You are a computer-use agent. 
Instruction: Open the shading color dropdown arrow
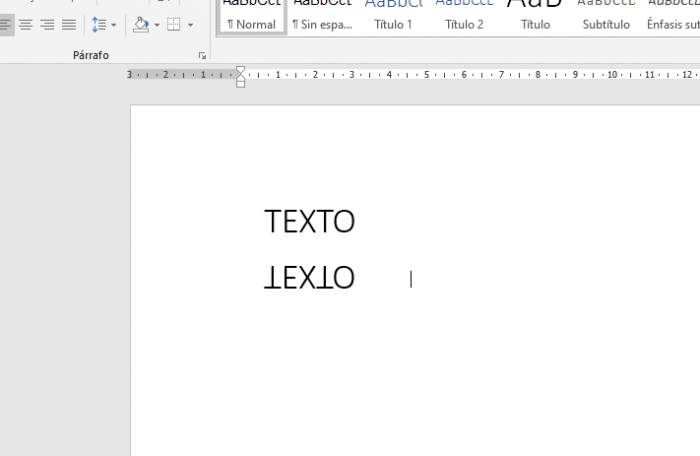pyautogui.click(x=157, y=25)
